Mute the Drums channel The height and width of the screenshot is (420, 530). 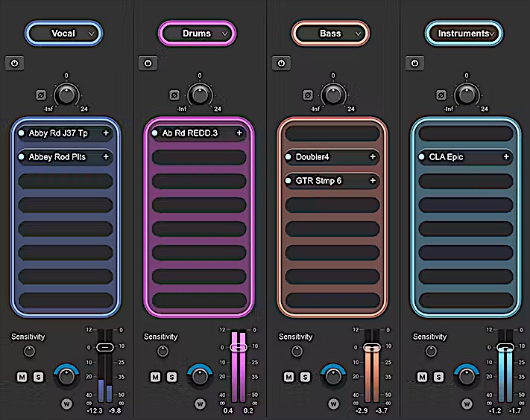click(156, 377)
